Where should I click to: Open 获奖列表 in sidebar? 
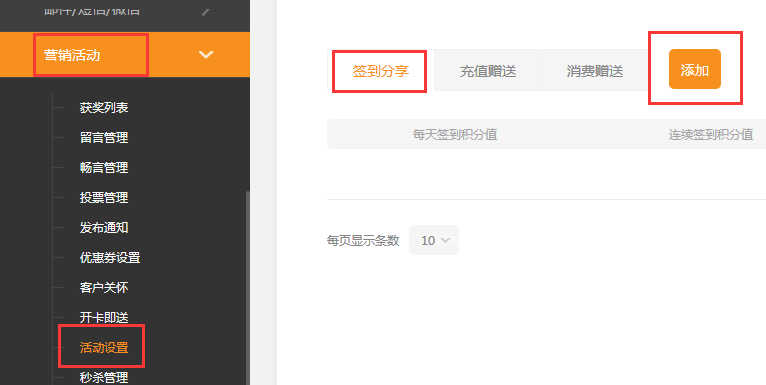point(104,107)
